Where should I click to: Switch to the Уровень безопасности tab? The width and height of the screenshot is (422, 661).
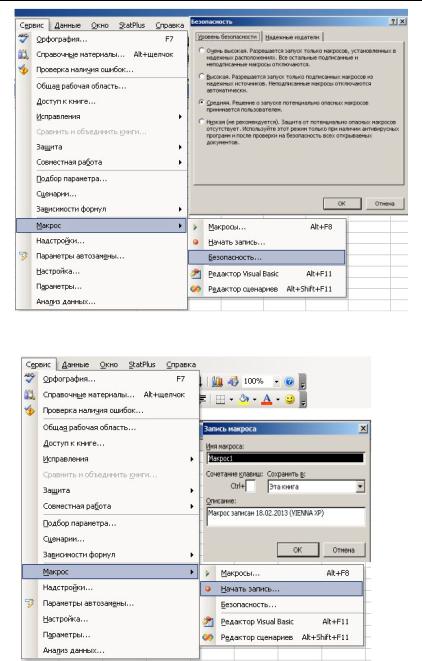[228, 37]
